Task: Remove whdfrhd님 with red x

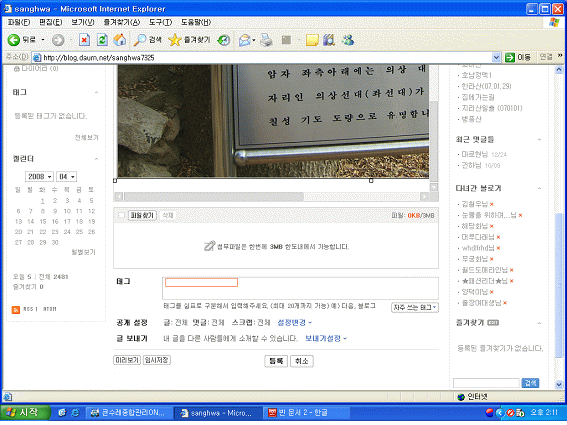Action: (498, 248)
